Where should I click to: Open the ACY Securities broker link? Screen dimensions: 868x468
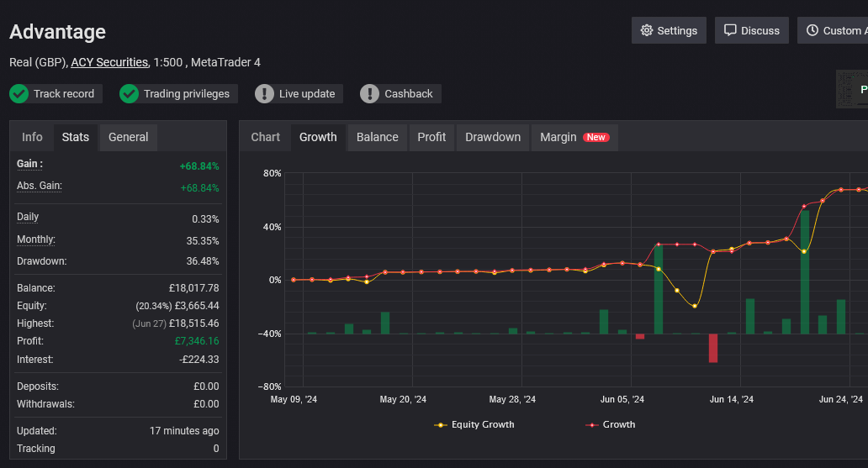[109, 62]
